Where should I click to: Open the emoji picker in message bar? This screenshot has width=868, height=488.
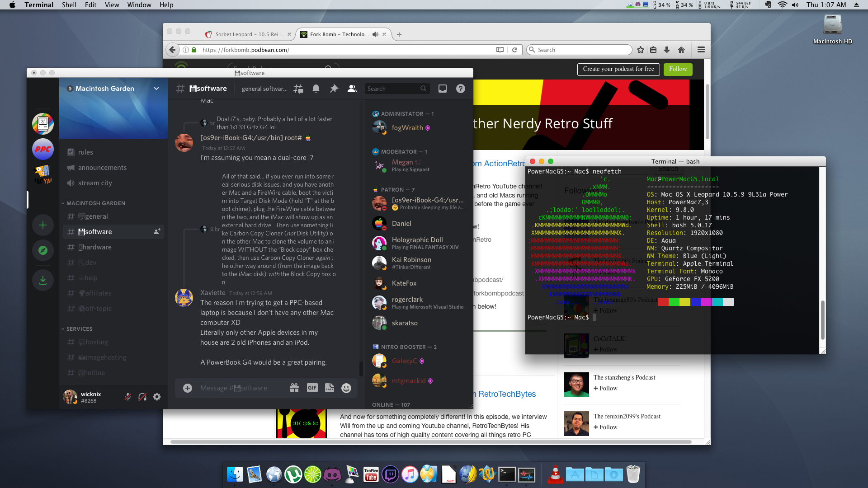tap(346, 388)
